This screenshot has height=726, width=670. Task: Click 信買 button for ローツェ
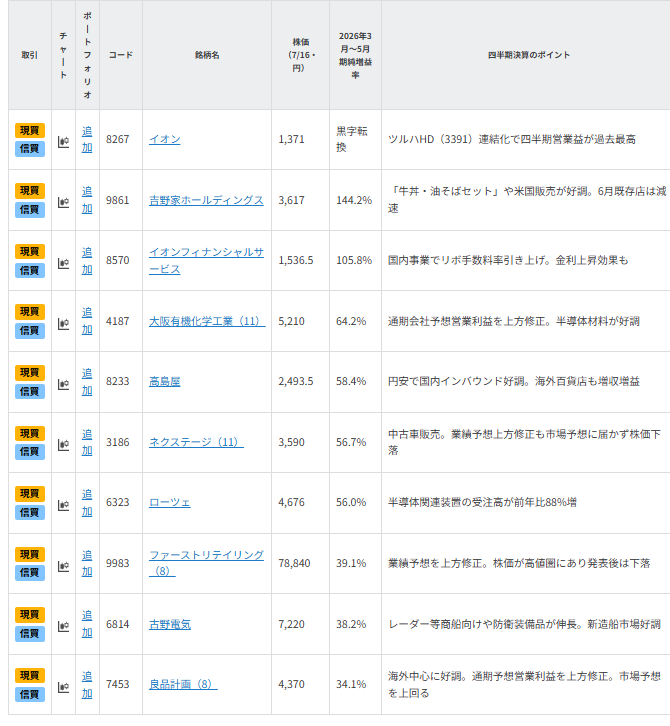tap(30, 513)
